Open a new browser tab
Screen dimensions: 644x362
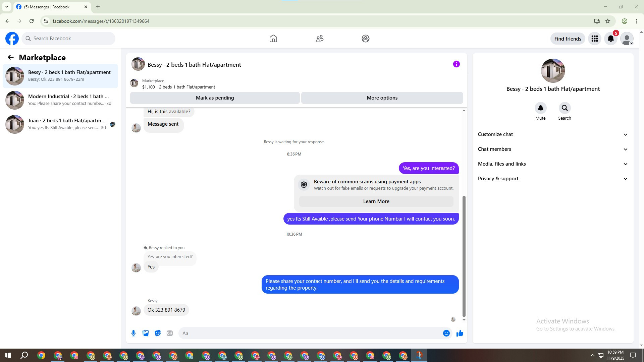pos(98,7)
